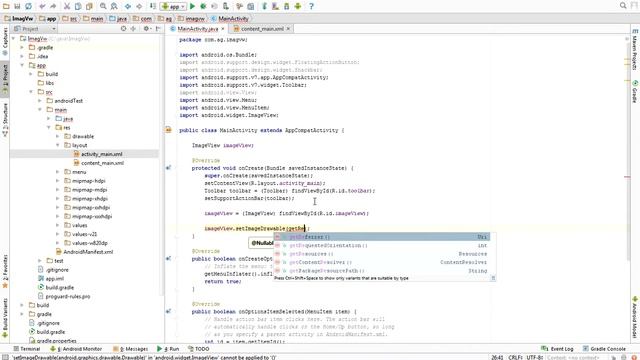Viewport: 640px width, 360px height.
Task: Open the Event Log panel
Action: [557, 349]
